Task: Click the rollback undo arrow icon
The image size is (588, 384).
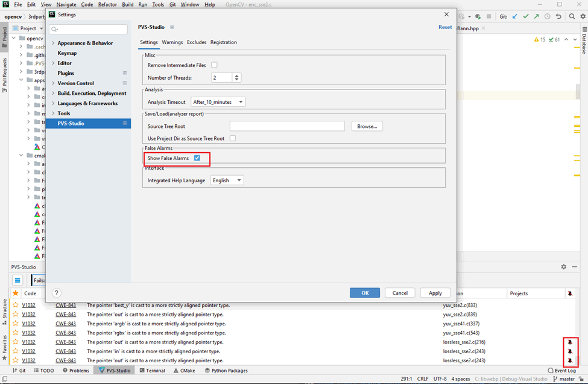Action: tap(558, 16)
